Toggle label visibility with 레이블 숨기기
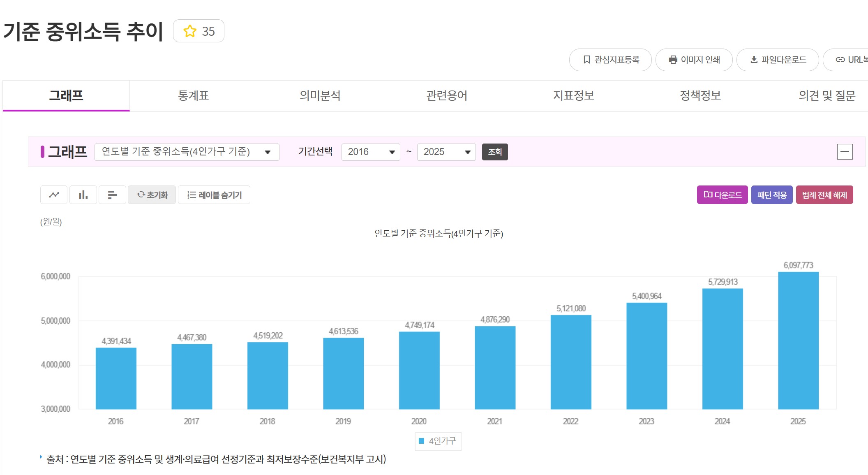 (x=214, y=195)
